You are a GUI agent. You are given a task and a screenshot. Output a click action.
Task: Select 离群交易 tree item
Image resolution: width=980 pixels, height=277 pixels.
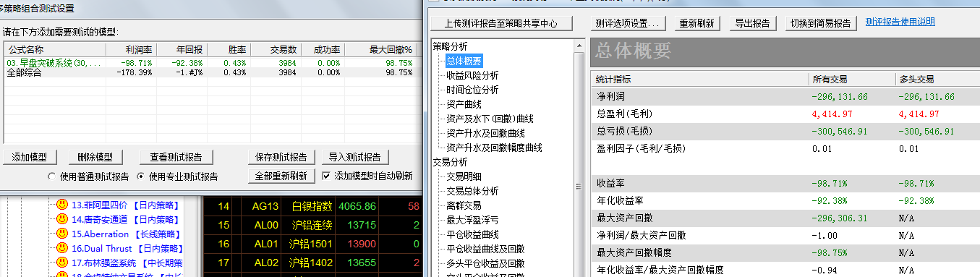[464, 205]
